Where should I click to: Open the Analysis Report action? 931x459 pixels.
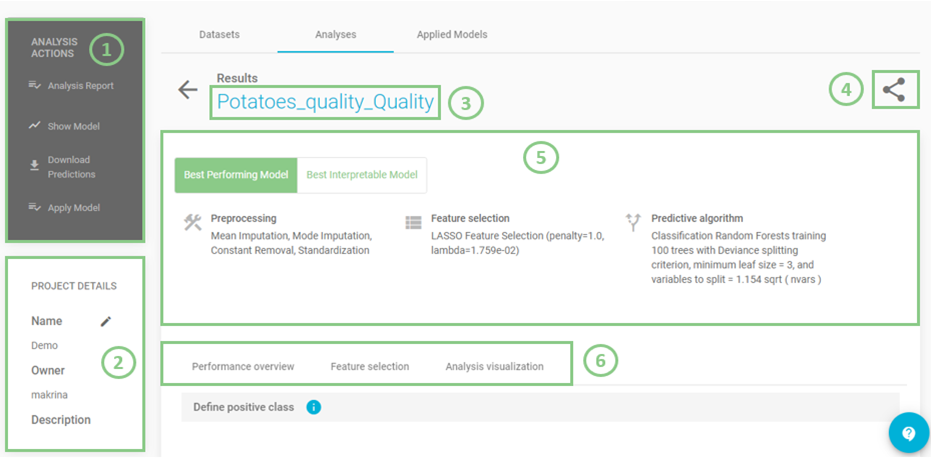pos(81,86)
